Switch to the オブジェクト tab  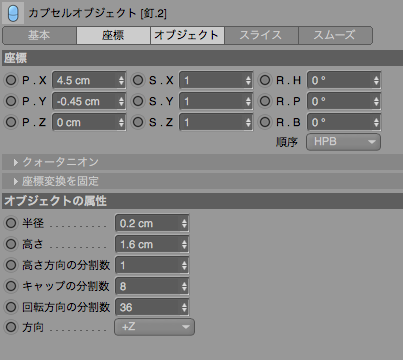(x=187, y=35)
